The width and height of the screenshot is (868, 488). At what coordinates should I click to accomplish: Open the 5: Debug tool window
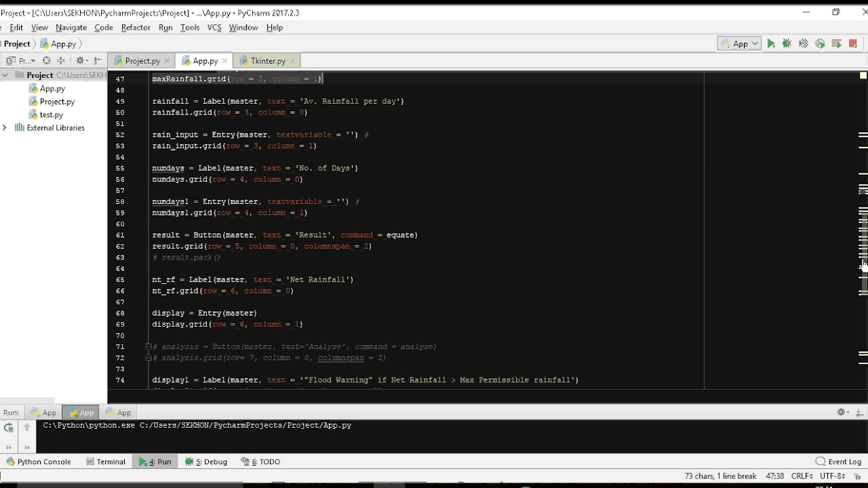tap(206, 462)
